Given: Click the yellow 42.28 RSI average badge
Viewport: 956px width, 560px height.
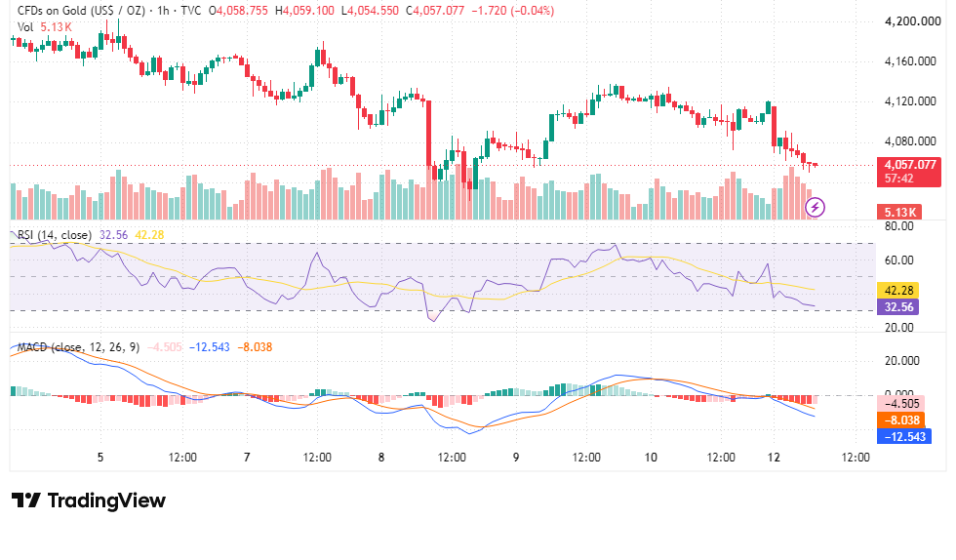Looking at the screenshot, I should point(898,291).
